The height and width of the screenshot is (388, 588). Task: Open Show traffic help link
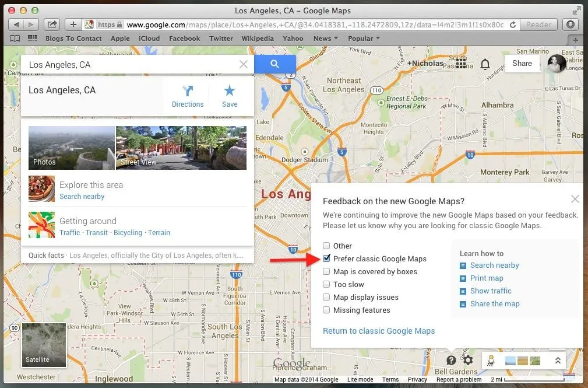(x=491, y=291)
